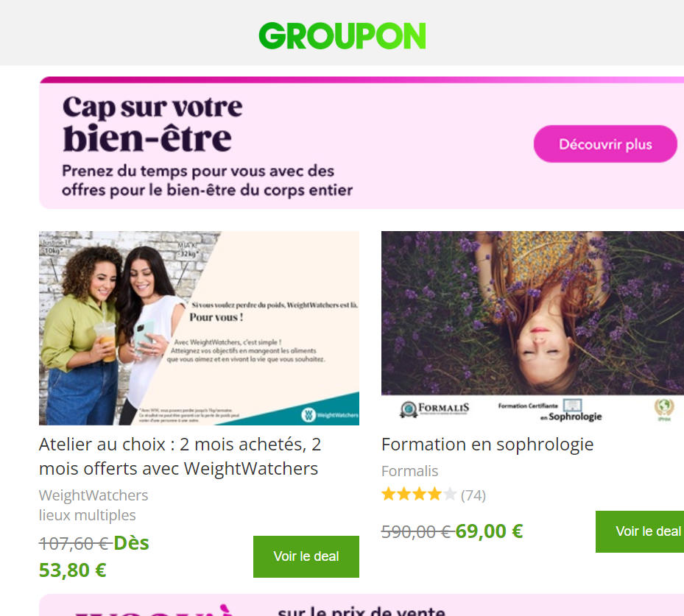The width and height of the screenshot is (684, 616).
Task: Click the Formalis merchant name
Action: 409,471
